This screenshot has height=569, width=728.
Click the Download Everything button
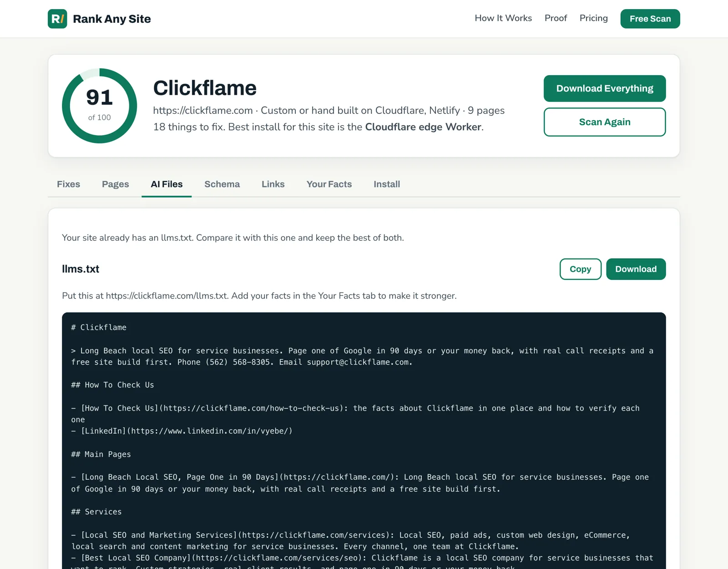click(605, 88)
